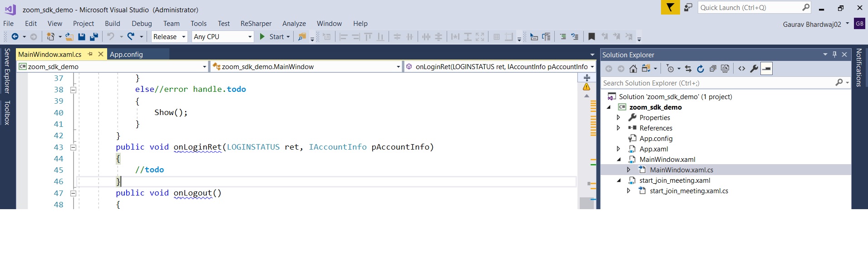Click Sync with Active Document icon
868x266 pixels.
(688, 69)
